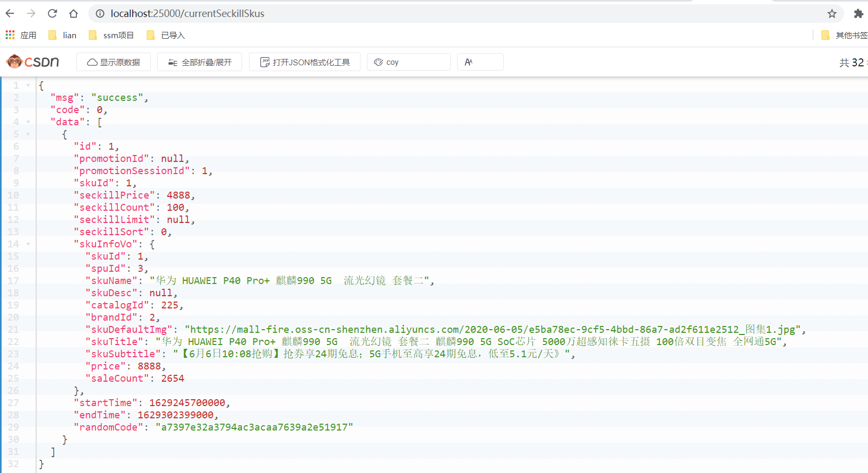Image resolution: width=868 pixels, height=473 pixels.
Task: Bookmark this page with the star icon
Action: click(x=832, y=14)
